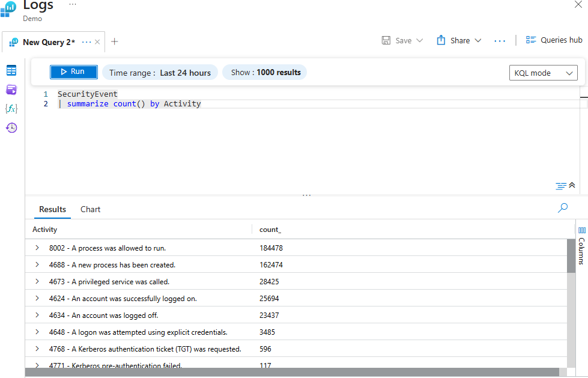Click the panel splitter handle dots
Viewport: 588px width, 378px height.
[x=306, y=195]
